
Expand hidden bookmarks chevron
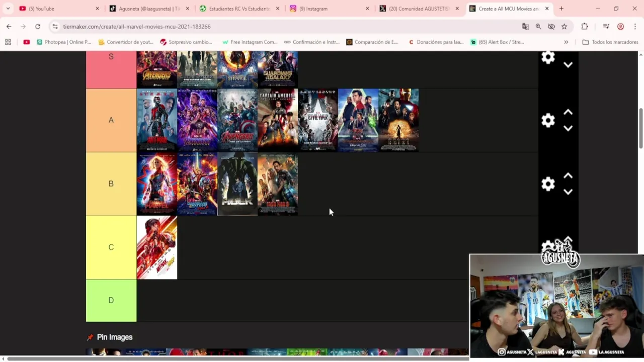click(566, 42)
